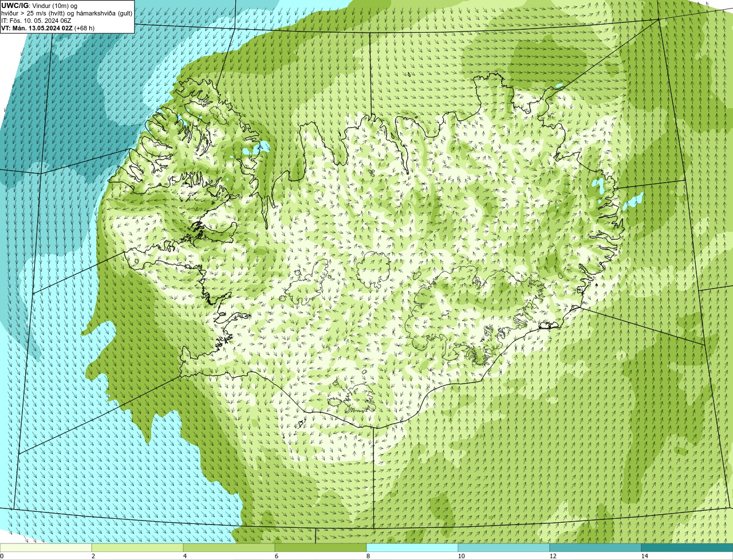
Task: Click the "IT: Fös. 10. 05. 2024 06Z" line
Action: (x=36, y=21)
